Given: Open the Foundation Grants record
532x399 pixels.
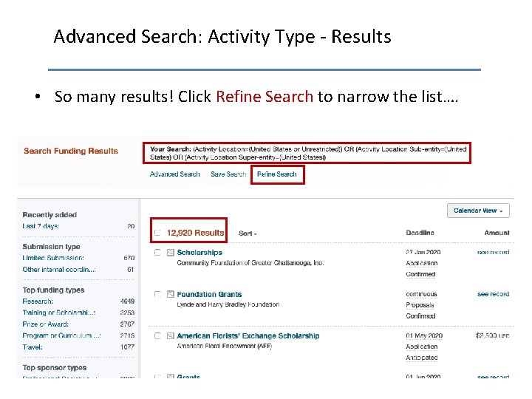Looking at the screenshot, I should click(x=209, y=294).
